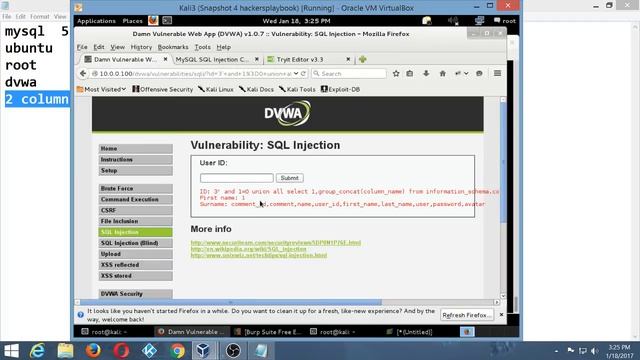Viewport: 640px width, 360px height.
Task: Open the bookmarks library clipboard icon
Action: click(410, 73)
